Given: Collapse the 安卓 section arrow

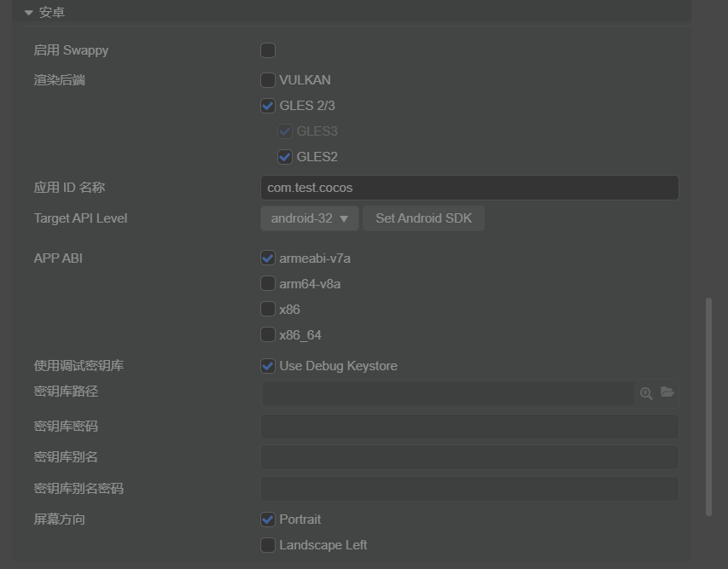Looking at the screenshot, I should pos(29,13).
